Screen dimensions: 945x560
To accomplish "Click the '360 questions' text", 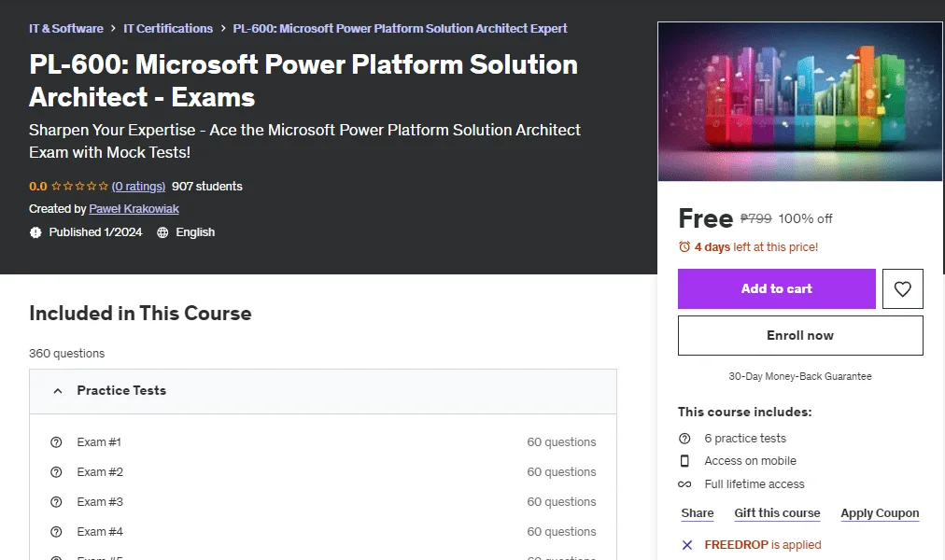I will (67, 354).
